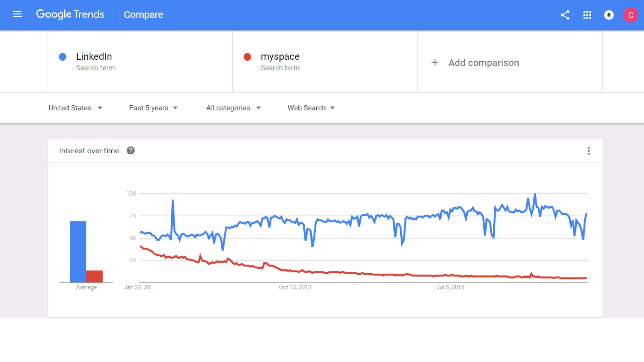Click the blue LinkedIn average bar

coord(78,251)
